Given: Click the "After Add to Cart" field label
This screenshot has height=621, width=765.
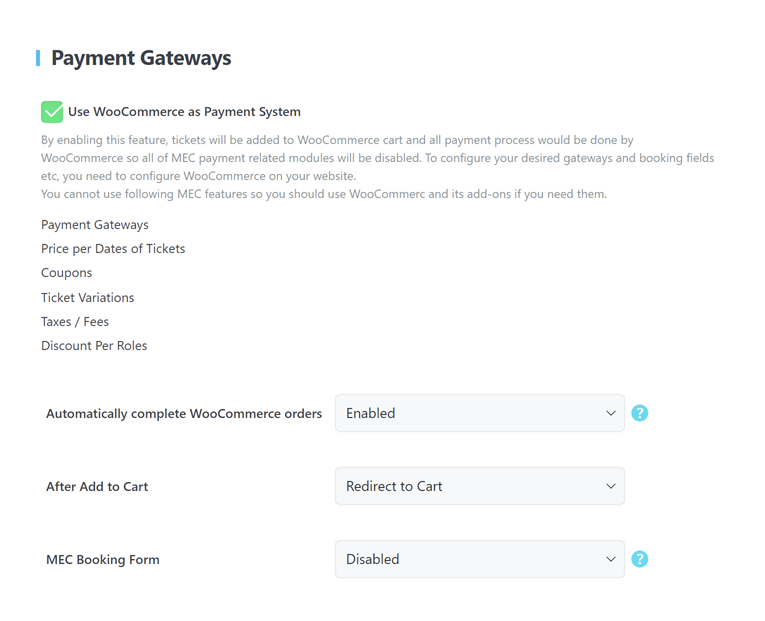Looking at the screenshot, I should [x=97, y=487].
